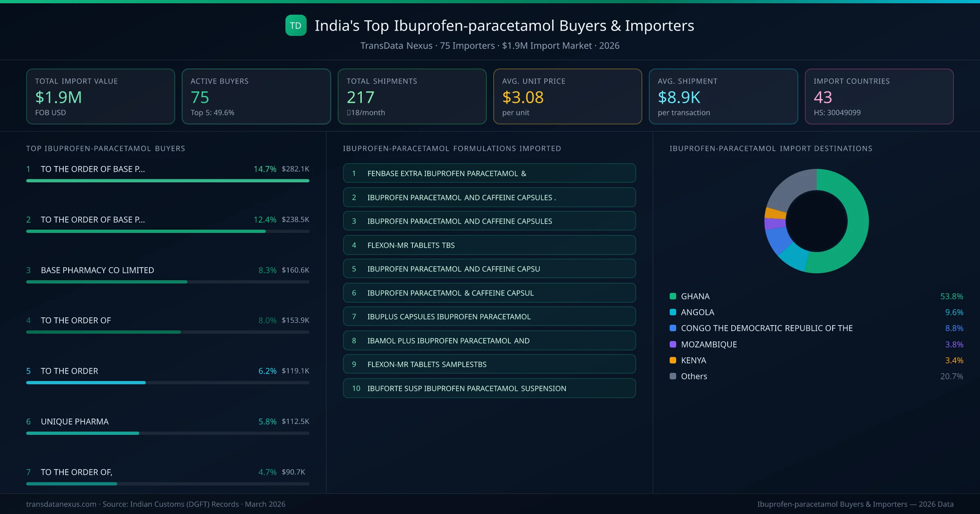The width and height of the screenshot is (980, 514).
Task: Select FENBASE EXTRA formulation row
Action: tap(489, 173)
